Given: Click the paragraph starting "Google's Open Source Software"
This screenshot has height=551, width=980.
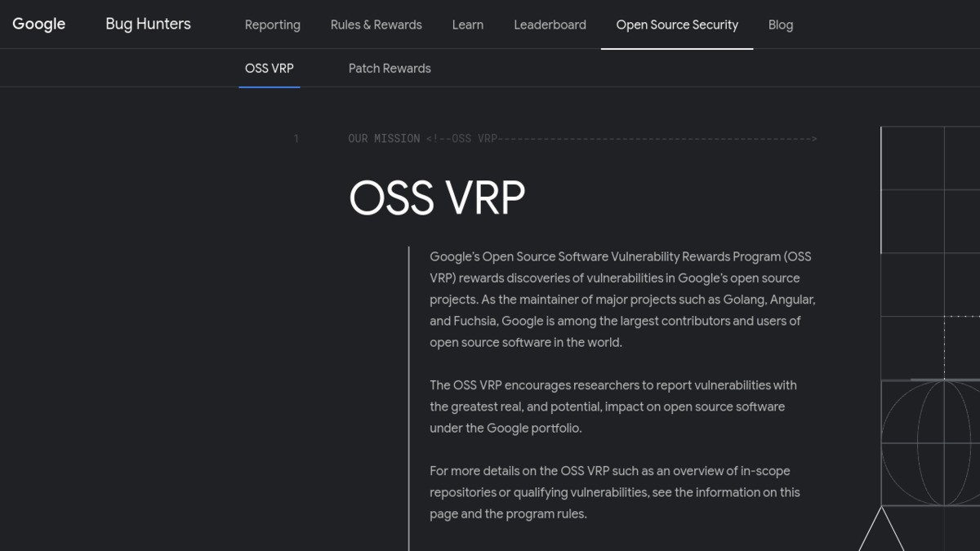Looking at the screenshot, I should tap(622, 300).
